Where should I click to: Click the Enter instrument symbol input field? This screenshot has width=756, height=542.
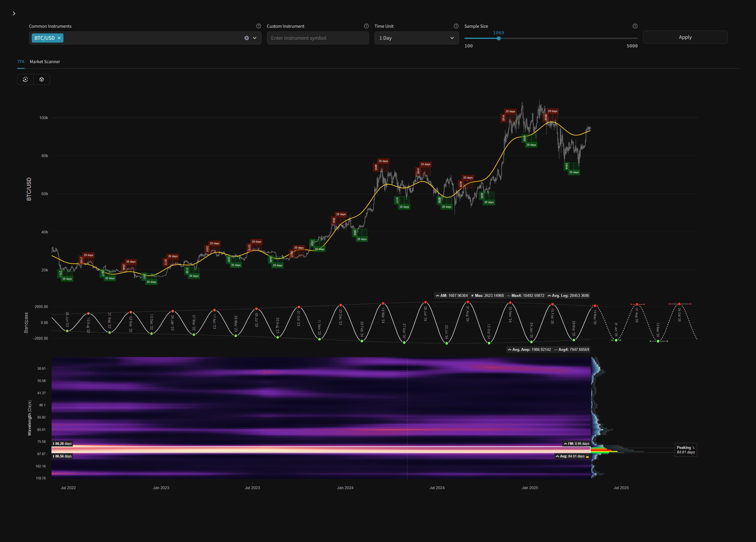click(318, 38)
